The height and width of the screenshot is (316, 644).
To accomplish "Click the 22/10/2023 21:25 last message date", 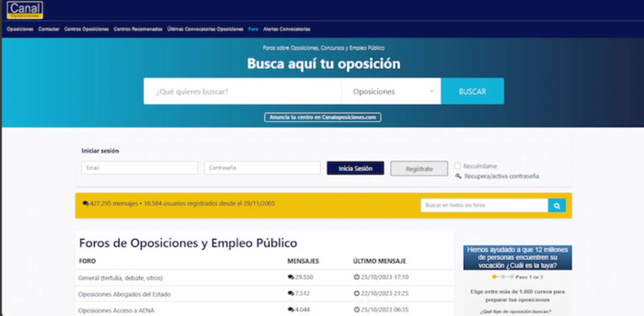I will [384, 293].
